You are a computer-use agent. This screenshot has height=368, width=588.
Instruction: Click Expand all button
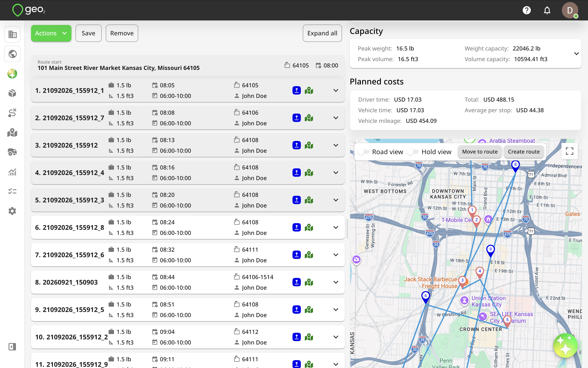point(322,33)
